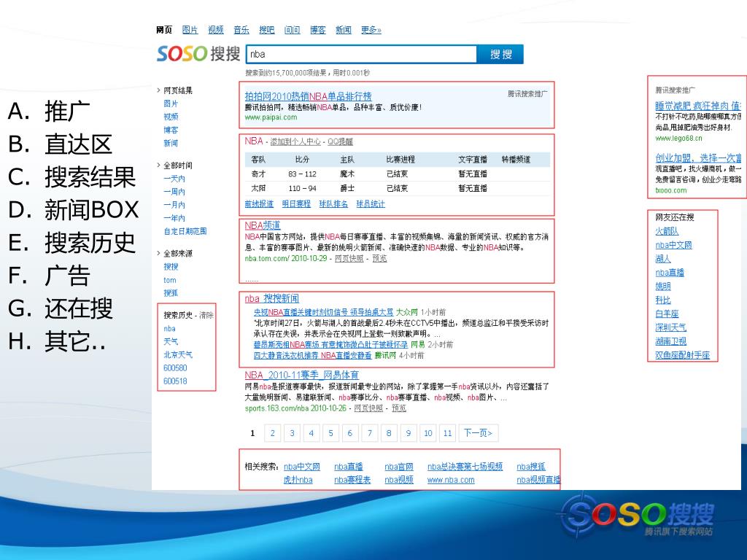The width and height of the screenshot is (747, 560).
Task: Open 科比 in 网友还在搜
Action: coord(663,300)
